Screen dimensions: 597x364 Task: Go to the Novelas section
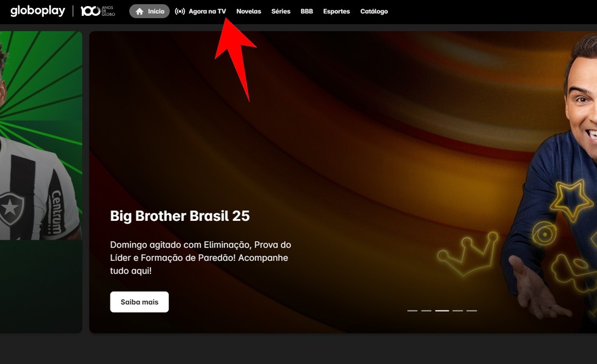(x=249, y=12)
